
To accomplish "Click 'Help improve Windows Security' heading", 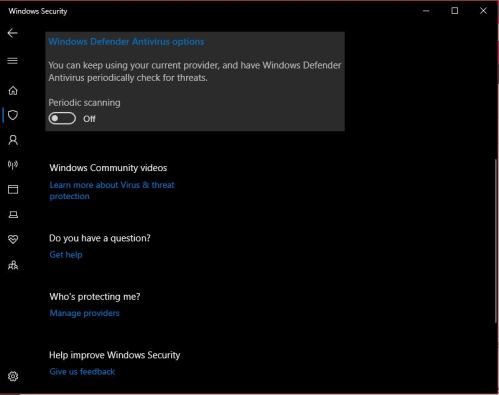I will [114, 355].
